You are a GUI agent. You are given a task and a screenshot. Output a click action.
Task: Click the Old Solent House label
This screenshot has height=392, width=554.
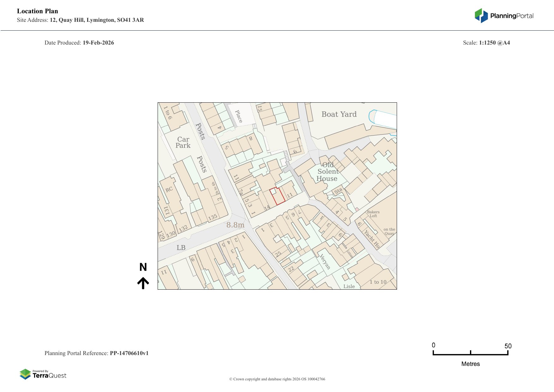[328, 172]
